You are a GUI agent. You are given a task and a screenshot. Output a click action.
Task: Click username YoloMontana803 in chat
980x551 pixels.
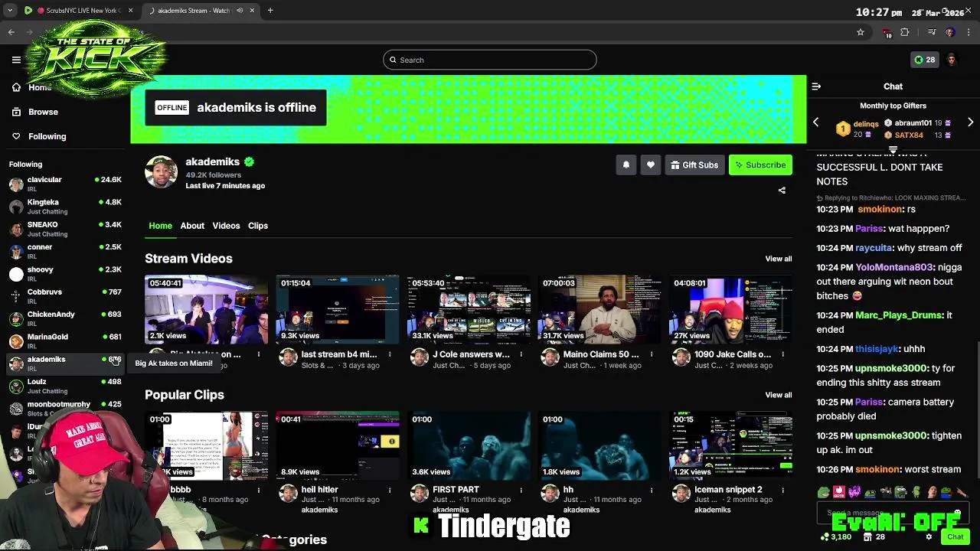894,267
